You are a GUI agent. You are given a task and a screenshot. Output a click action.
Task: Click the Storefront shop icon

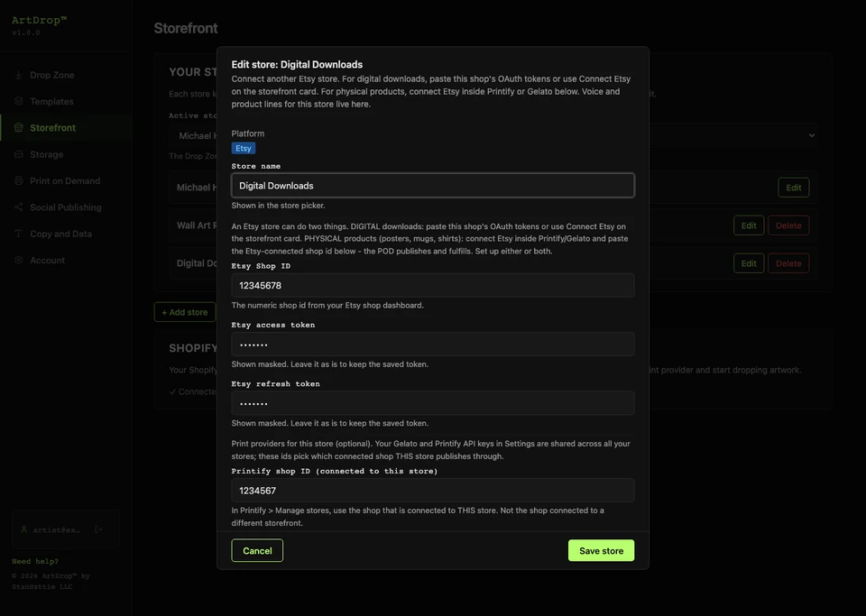pyautogui.click(x=19, y=128)
